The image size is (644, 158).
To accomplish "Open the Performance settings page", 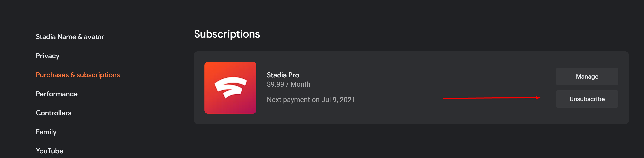I will 56,94.
